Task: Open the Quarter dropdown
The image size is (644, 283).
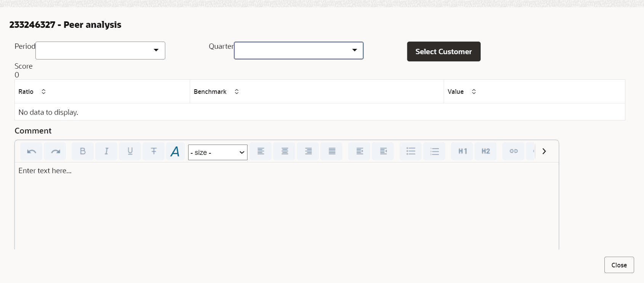Action: coord(299,50)
